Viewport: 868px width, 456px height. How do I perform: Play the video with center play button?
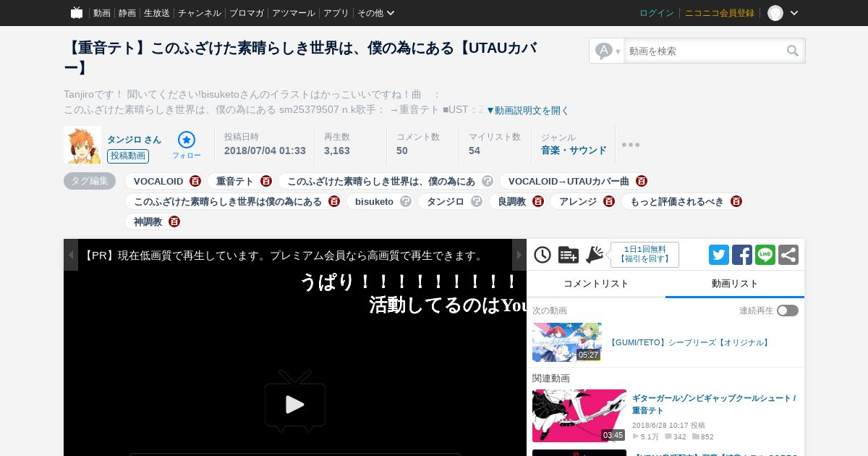coord(295,402)
